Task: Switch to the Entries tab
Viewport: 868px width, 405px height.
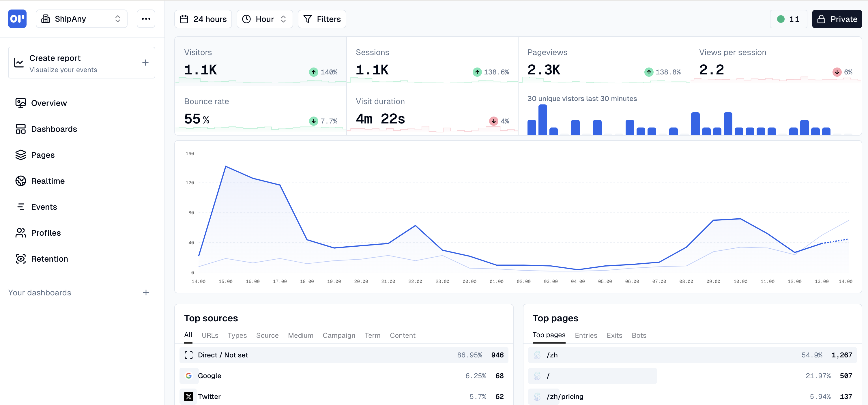Action: (586, 335)
